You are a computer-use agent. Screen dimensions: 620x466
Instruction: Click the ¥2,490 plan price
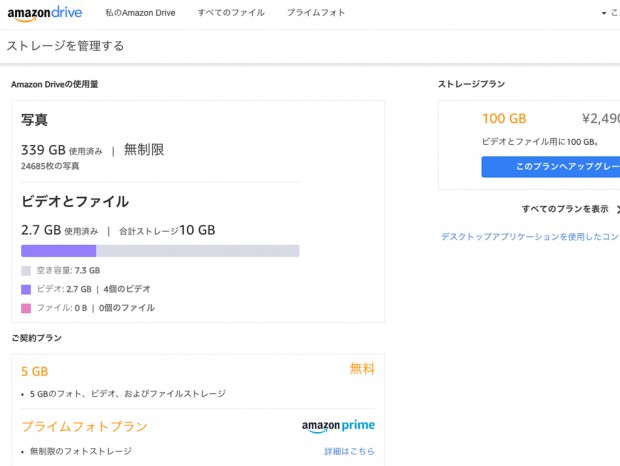[x=601, y=118]
